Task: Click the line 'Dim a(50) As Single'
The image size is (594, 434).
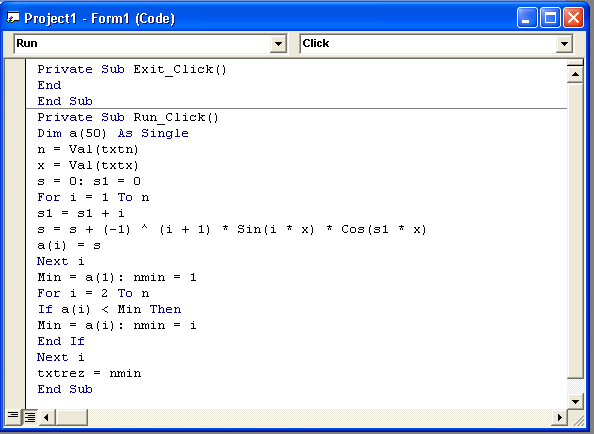Action: pos(113,133)
